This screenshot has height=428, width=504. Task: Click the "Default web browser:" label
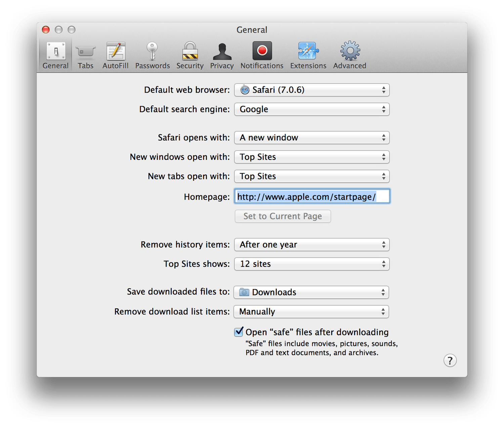click(187, 90)
